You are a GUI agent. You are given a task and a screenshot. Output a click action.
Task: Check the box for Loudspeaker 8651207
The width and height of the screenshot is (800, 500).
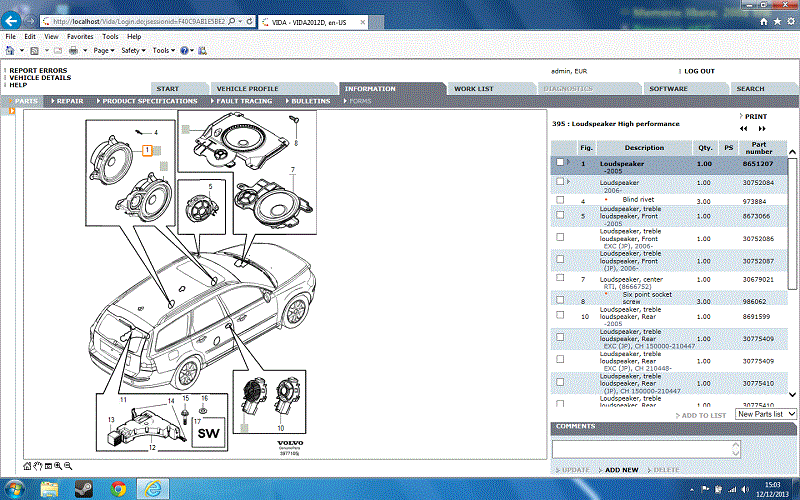pos(560,162)
